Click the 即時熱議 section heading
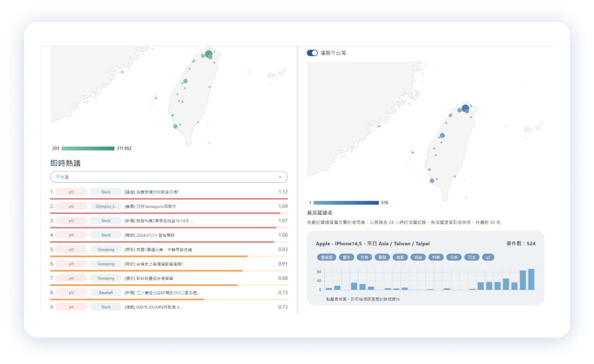The height and width of the screenshot is (364, 594). [66, 163]
